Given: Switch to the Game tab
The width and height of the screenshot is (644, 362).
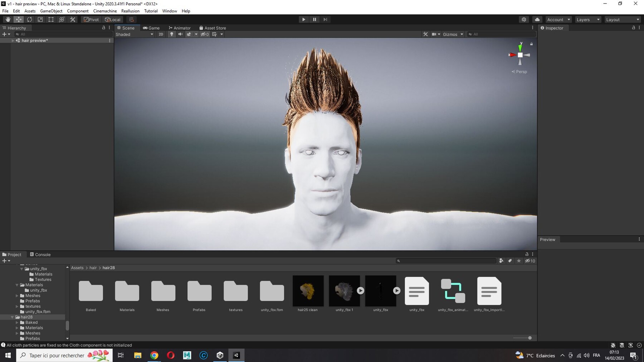Looking at the screenshot, I should coord(151,28).
